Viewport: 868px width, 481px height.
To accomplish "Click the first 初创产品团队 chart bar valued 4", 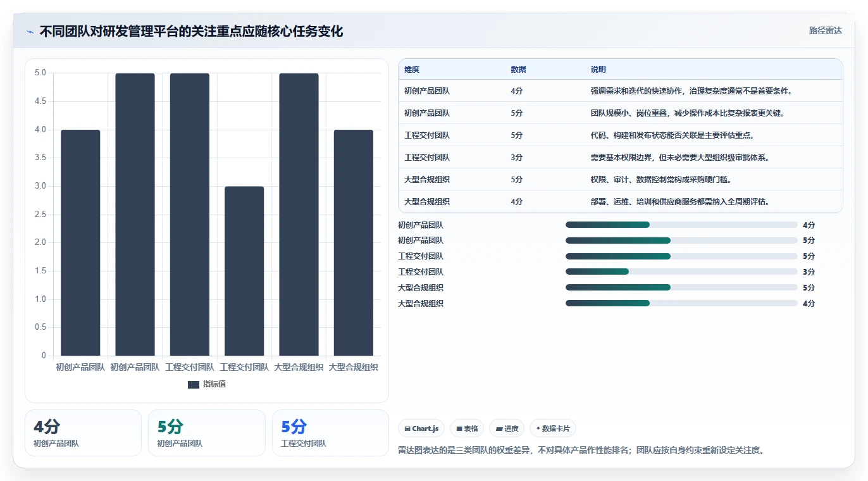I will [80, 243].
